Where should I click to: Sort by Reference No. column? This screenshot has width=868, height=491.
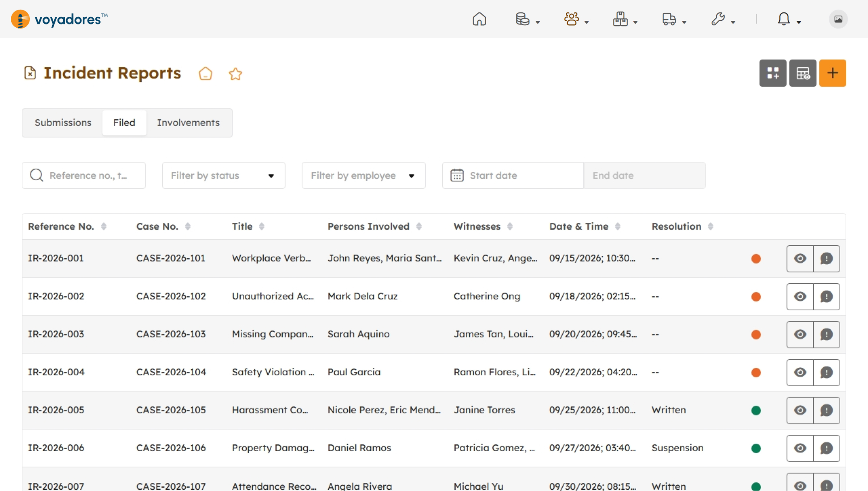pyautogui.click(x=104, y=226)
